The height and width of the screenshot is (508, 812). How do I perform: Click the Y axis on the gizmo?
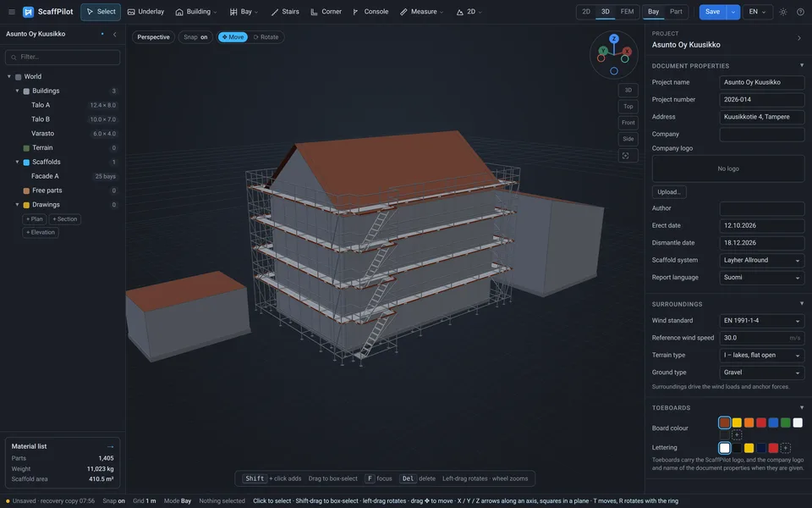pos(603,51)
